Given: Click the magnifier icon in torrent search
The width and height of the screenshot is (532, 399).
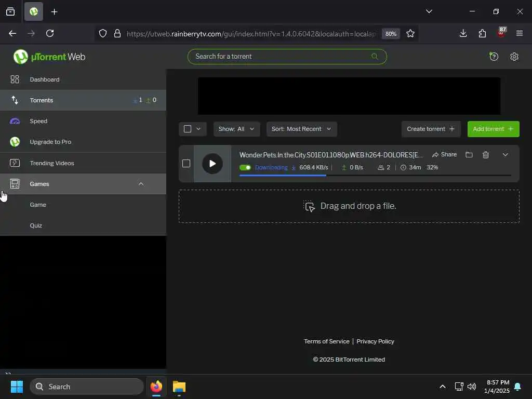Looking at the screenshot, I should [x=375, y=56].
